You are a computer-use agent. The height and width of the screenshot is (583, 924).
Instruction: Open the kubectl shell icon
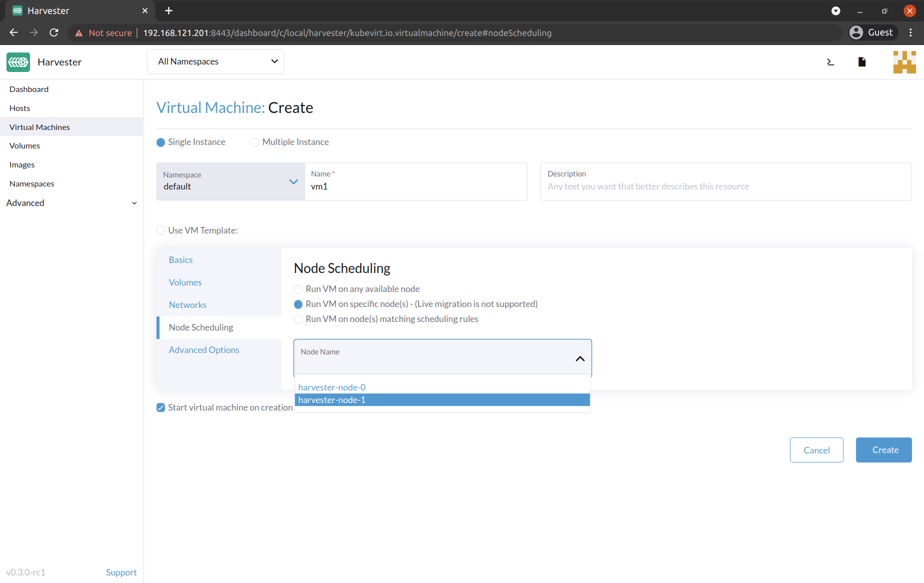(x=830, y=62)
